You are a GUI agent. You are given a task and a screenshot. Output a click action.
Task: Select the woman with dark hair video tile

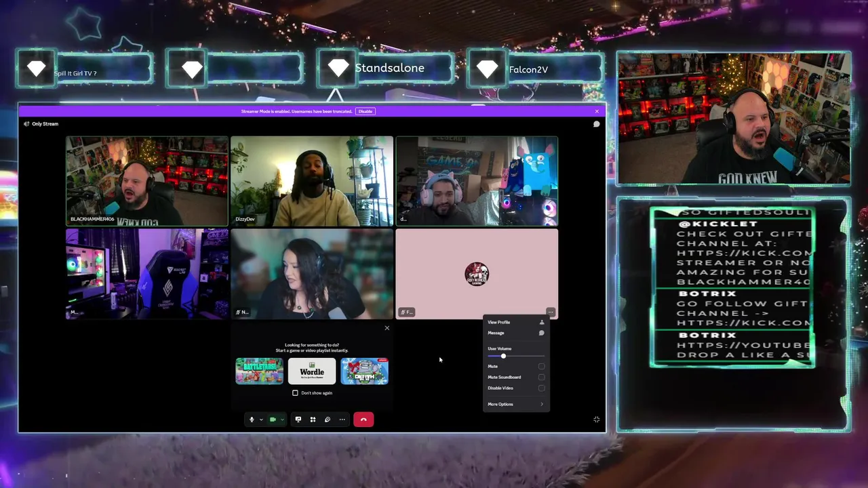312,274
